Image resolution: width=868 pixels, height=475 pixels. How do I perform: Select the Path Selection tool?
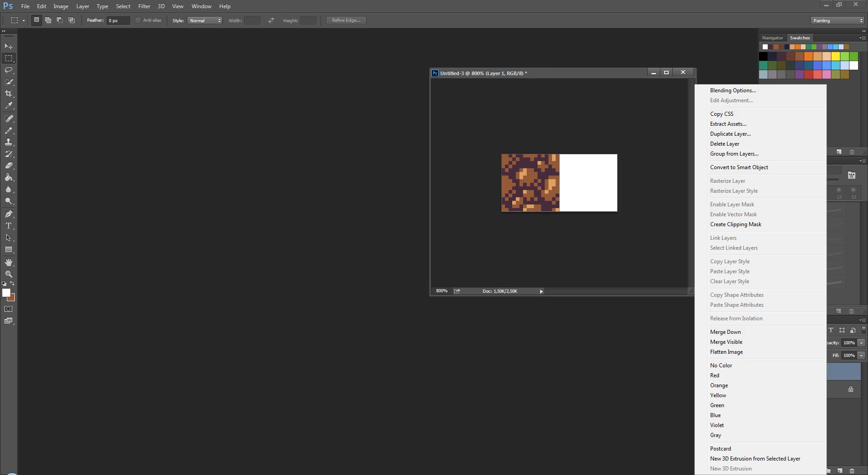click(9, 237)
